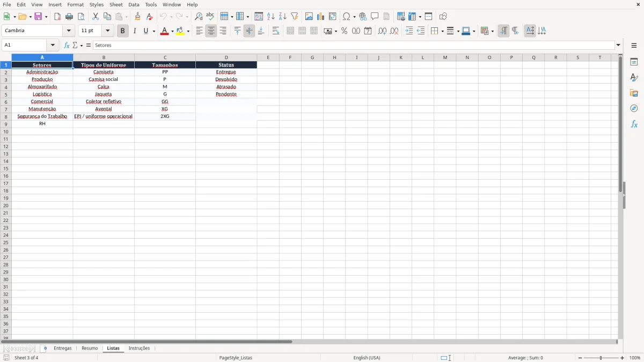Open Find & Replace icon
Screen dimensions: 644x362
pyautogui.click(x=199, y=17)
